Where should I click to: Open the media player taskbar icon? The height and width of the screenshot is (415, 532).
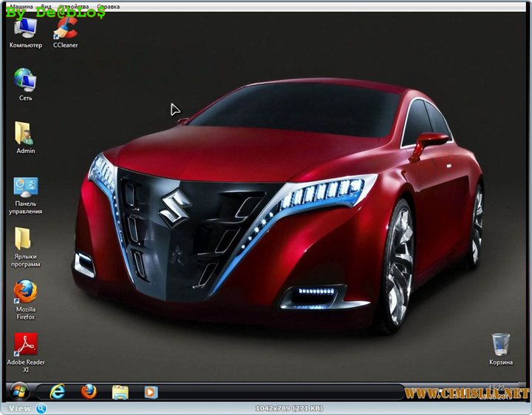[151, 391]
